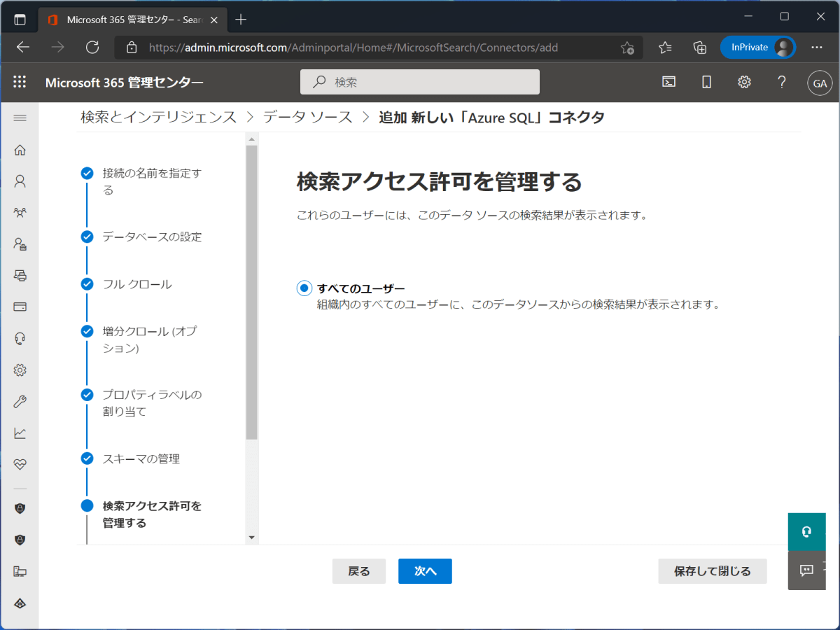The height and width of the screenshot is (630, 840).
Task: Click Microsoft 365 管理センター header title
Action: [125, 83]
